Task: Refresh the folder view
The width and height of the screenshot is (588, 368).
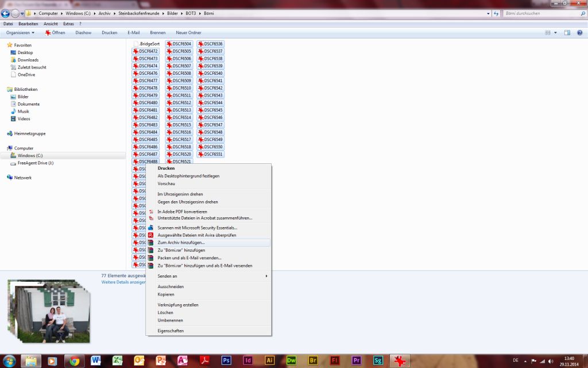Action: [x=496, y=14]
